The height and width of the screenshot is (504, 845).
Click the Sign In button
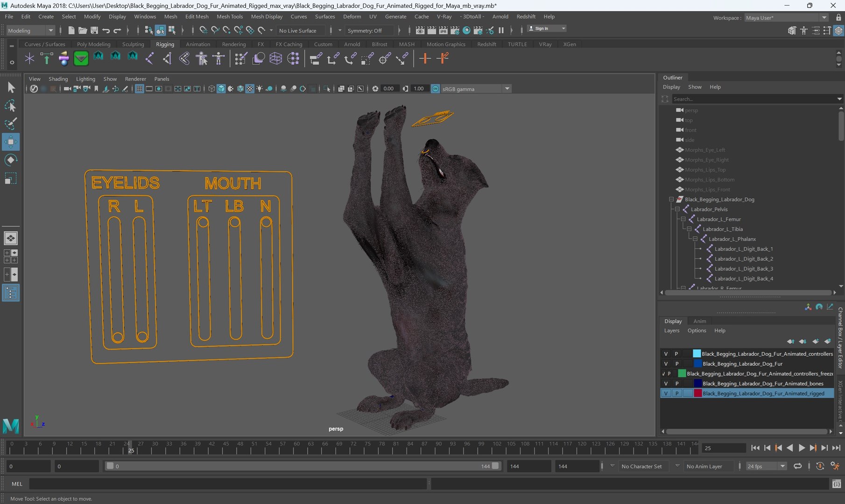coord(547,28)
